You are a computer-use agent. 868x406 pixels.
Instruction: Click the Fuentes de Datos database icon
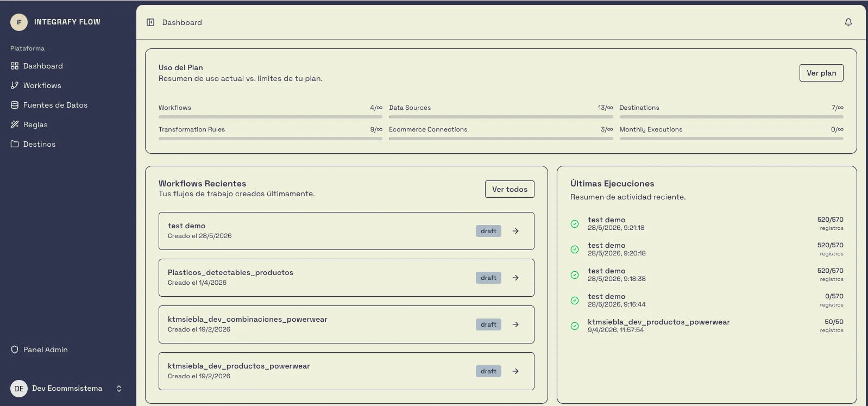[x=15, y=105]
